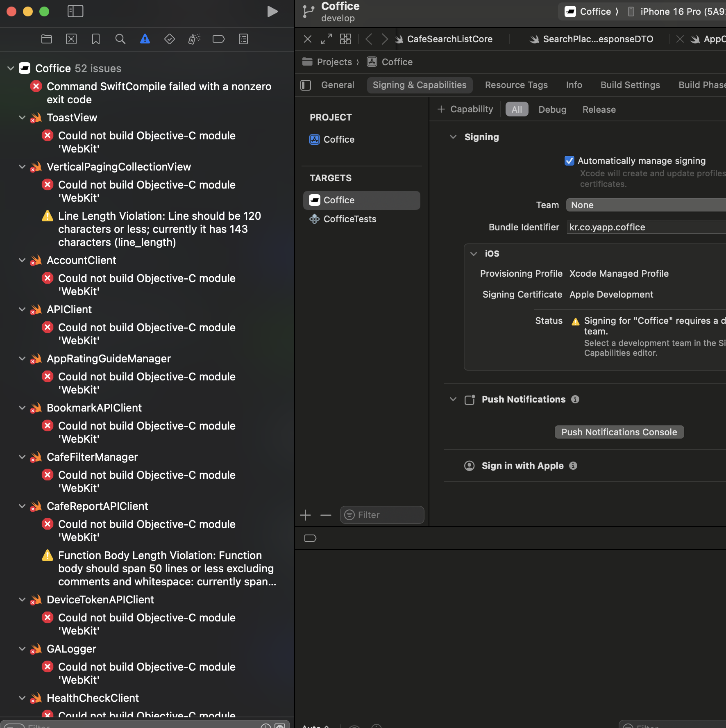
Task: Close the AppC tab with X
Action: click(680, 39)
